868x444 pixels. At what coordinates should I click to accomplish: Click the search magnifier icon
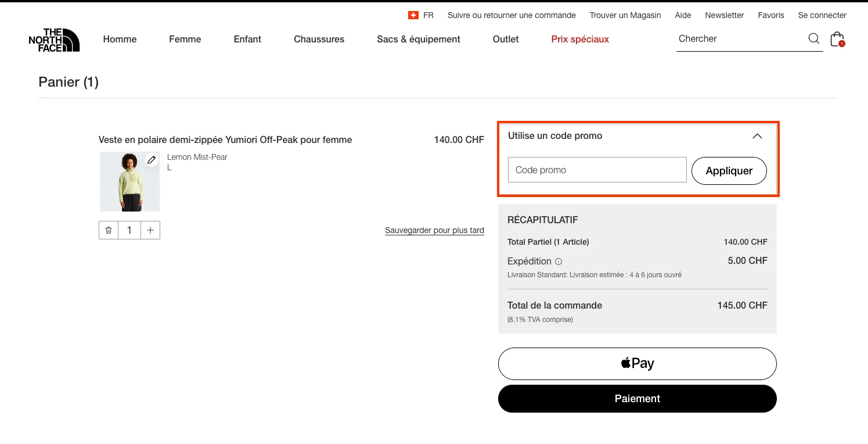(x=813, y=38)
